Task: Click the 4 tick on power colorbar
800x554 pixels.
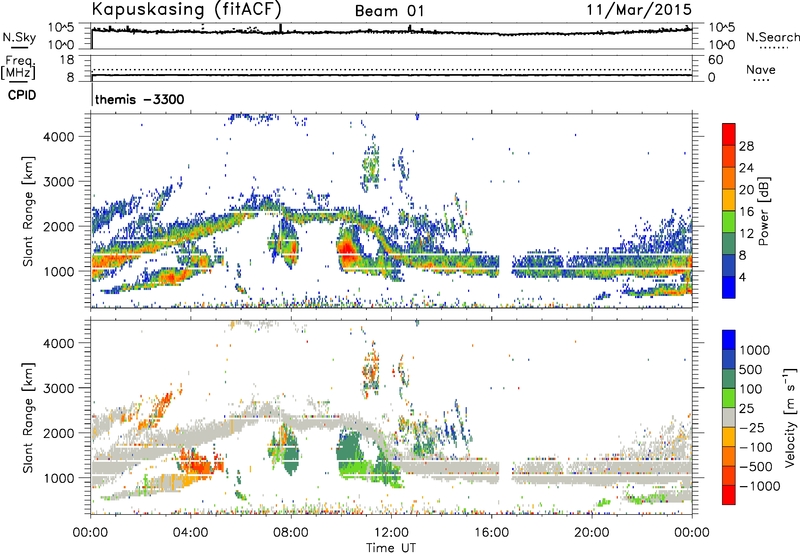Action: click(742, 277)
